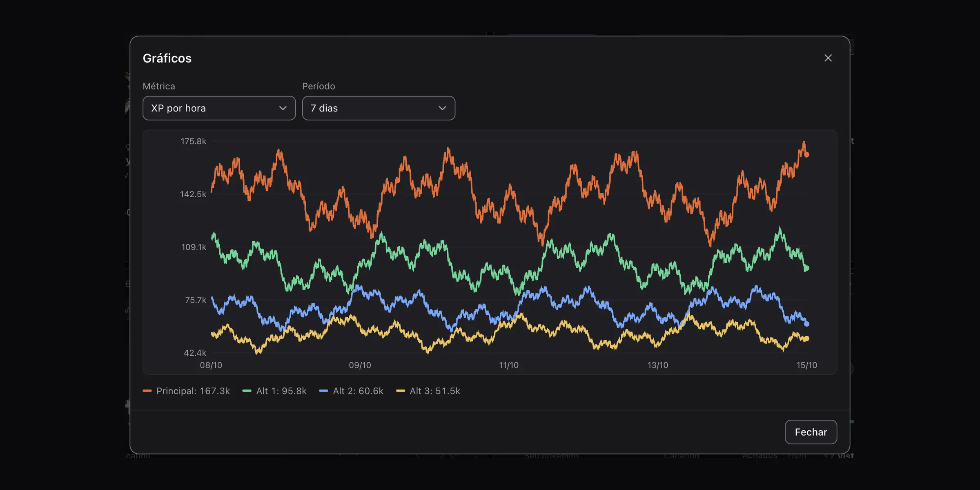
Task: Click the 142.5k y-axis label
Action: (193, 194)
